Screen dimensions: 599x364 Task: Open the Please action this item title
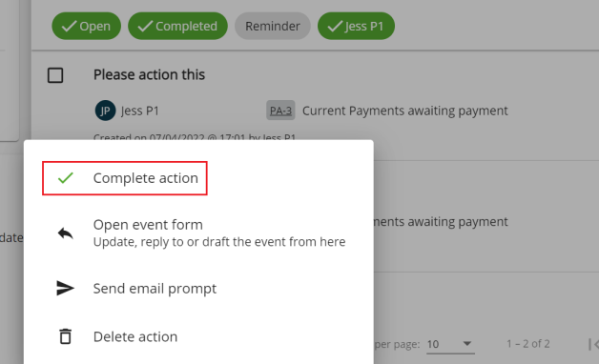point(150,74)
